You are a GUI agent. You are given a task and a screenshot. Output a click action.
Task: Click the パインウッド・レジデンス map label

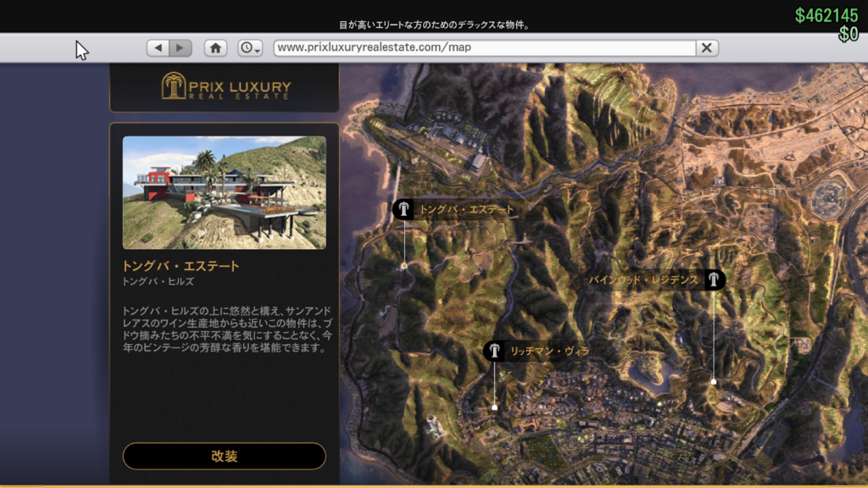(x=646, y=280)
